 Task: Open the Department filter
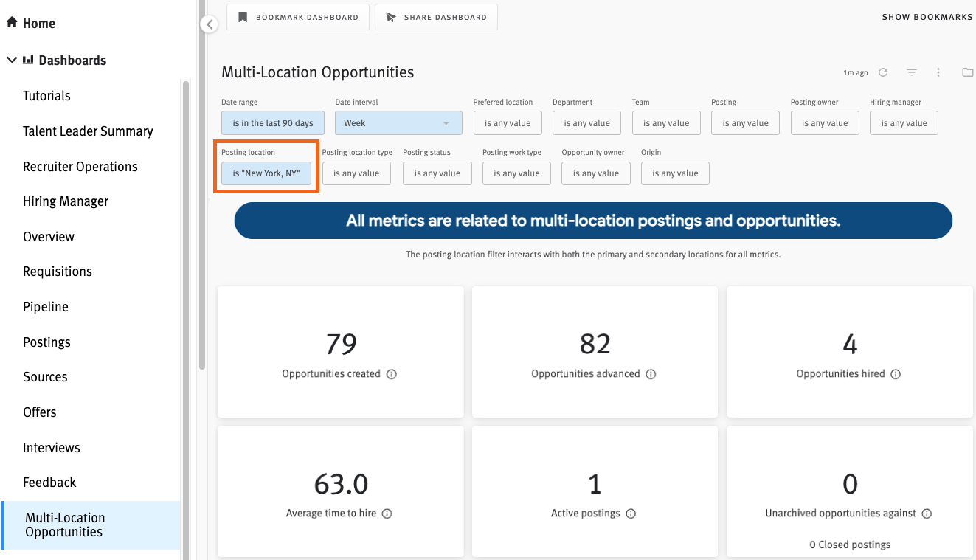tap(586, 123)
